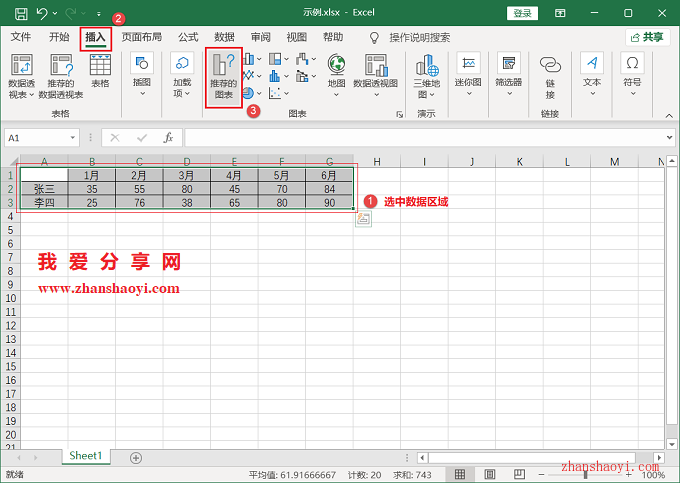This screenshot has width=680, height=483.
Task: Insert a 表格 table
Action: point(100,71)
